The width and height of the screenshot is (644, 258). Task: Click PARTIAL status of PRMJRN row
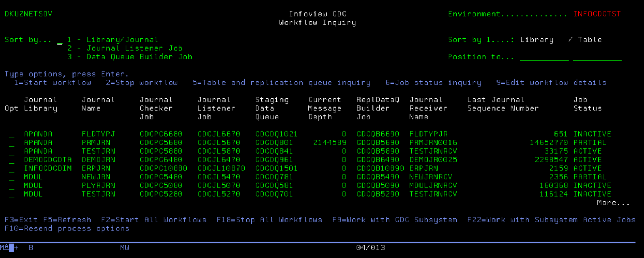click(x=590, y=143)
